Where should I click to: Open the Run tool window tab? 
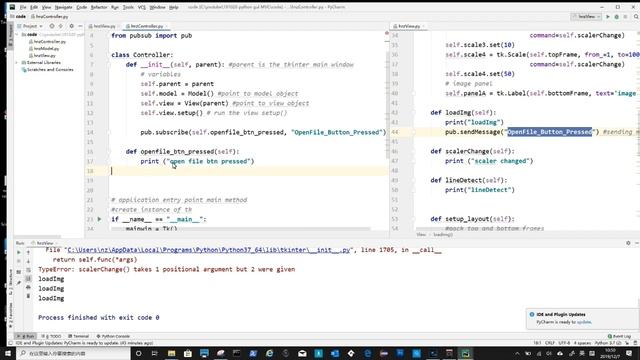[26, 336]
